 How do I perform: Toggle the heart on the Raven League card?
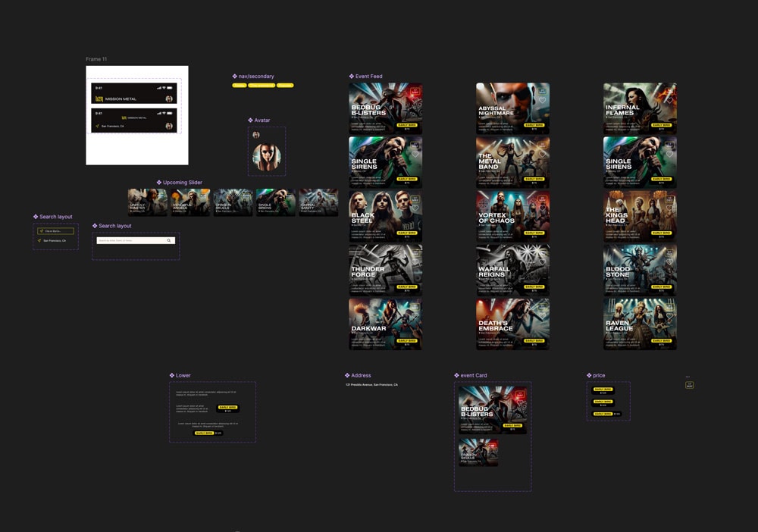click(x=669, y=316)
